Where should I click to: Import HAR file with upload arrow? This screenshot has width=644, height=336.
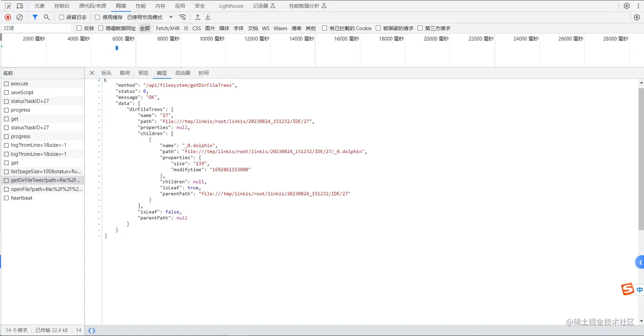[198, 17]
